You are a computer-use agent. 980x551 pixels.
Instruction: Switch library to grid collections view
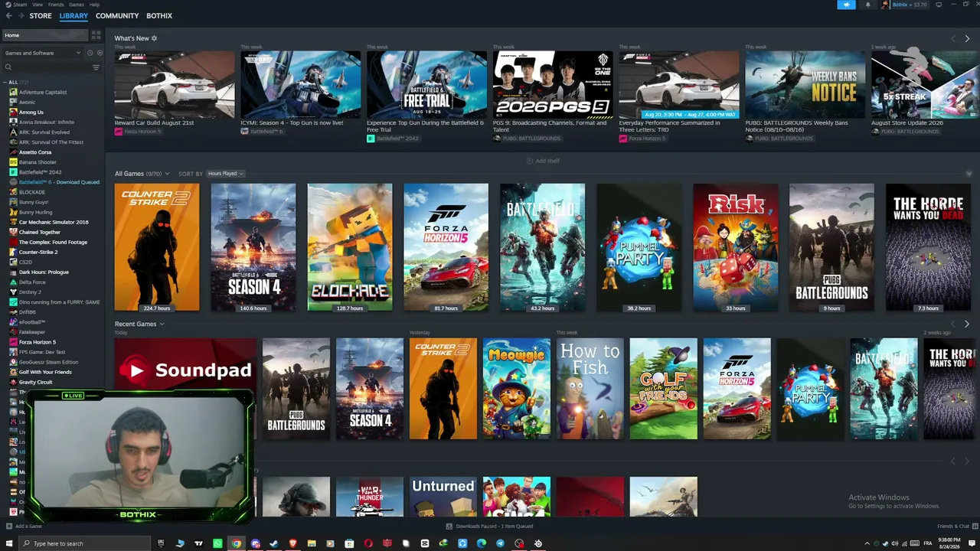(96, 35)
